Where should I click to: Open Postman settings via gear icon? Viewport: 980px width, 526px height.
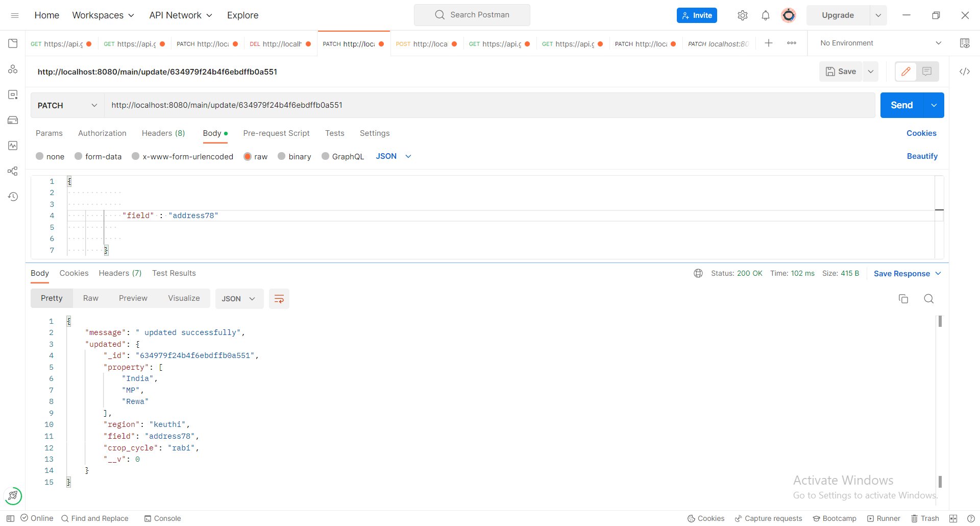743,15
